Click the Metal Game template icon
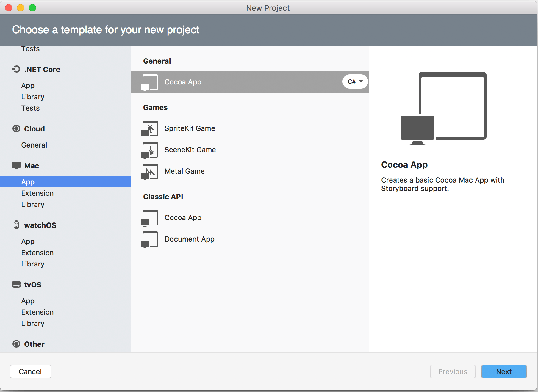Viewport: 538px width, 392px height. (x=150, y=172)
